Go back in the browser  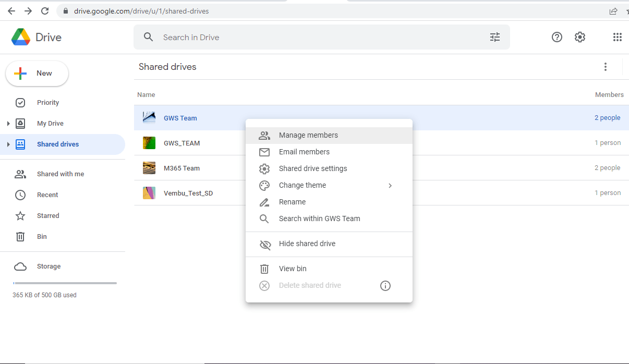(x=11, y=11)
